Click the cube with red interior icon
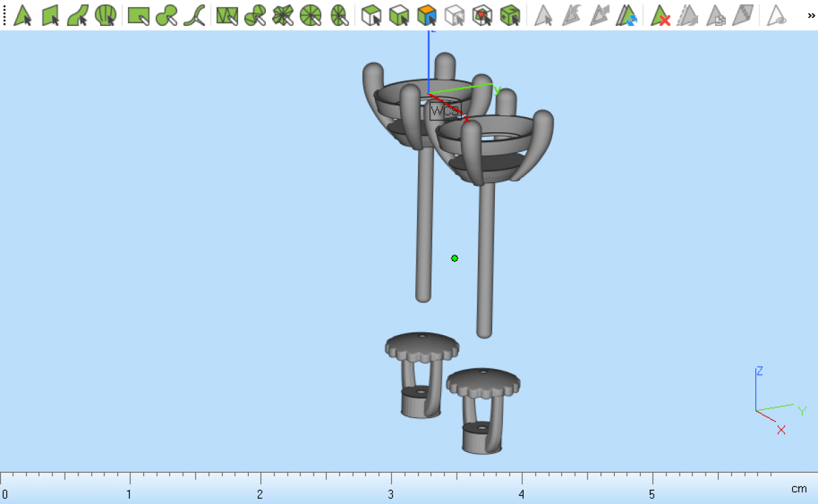 click(482, 15)
